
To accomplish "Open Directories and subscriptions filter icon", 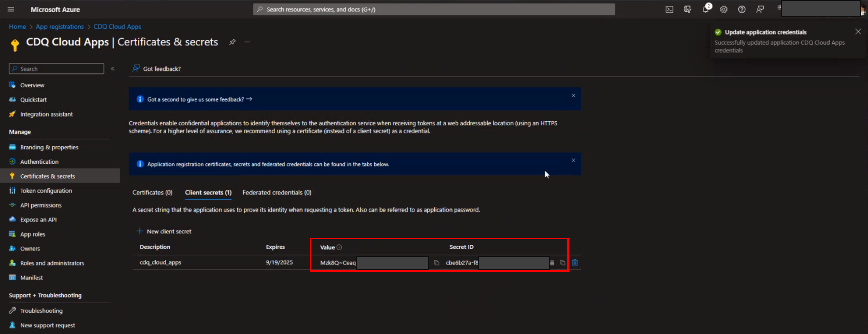I will click(x=687, y=9).
